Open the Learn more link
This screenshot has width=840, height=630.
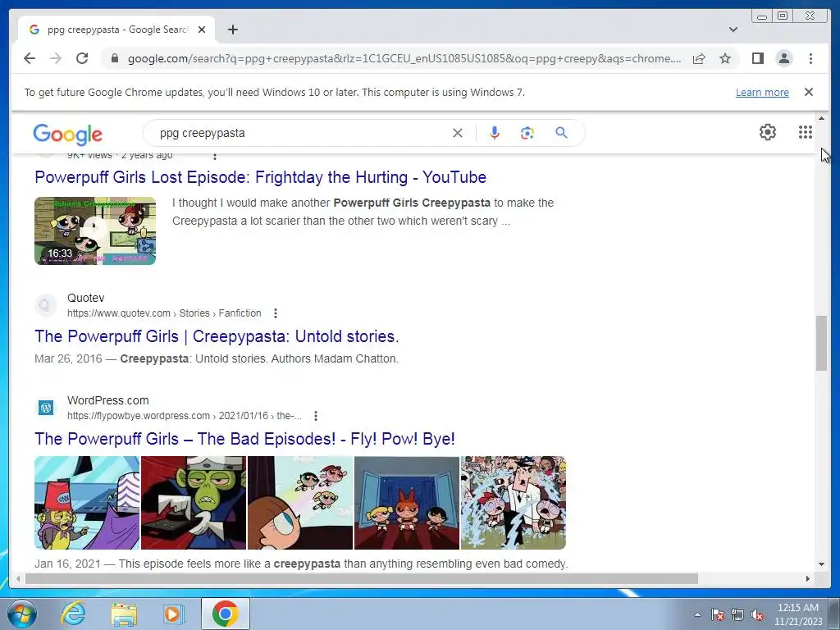pyautogui.click(x=762, y=92)
